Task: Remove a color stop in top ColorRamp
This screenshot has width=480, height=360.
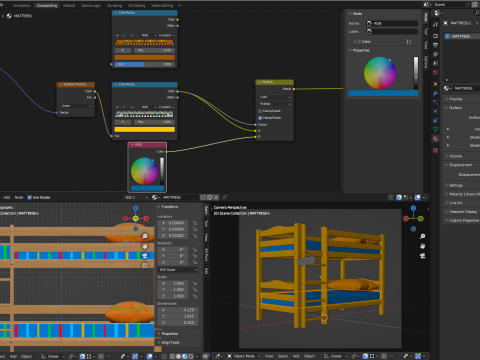Action: coord(124,35)
